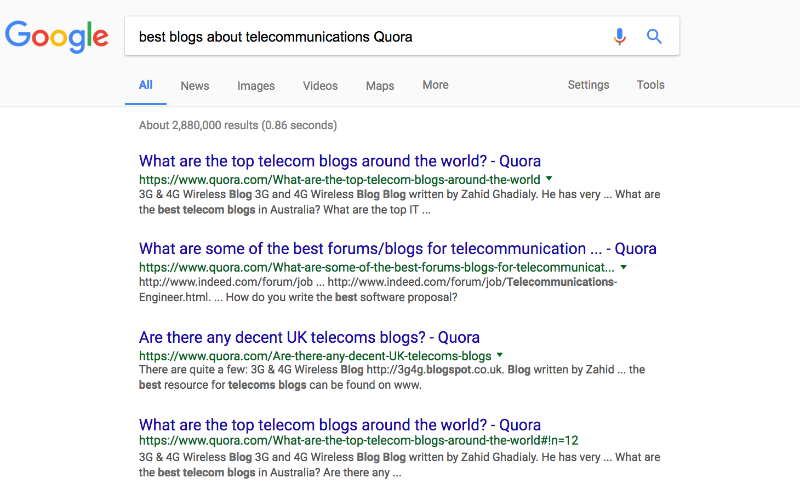Expand dropdown arrow beside UK-telecoms-blogs URL

click(500, 355)
